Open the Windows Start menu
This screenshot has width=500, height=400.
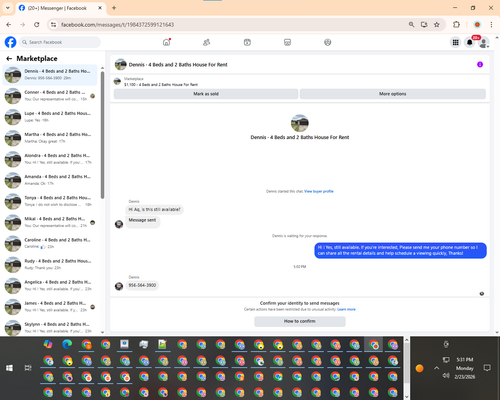click(9, 368)
